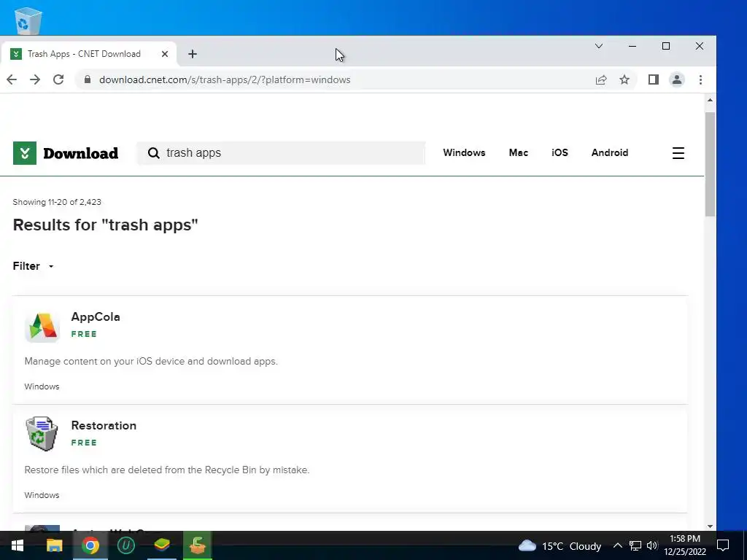Screen dimensions: 747x560
Task: Open the notification center icon
Action: click(723, 545)
